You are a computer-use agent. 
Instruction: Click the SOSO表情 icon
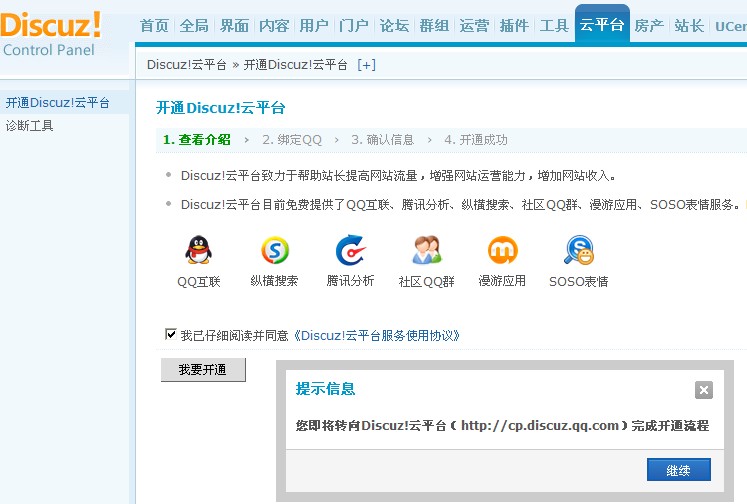click(579, 250)
